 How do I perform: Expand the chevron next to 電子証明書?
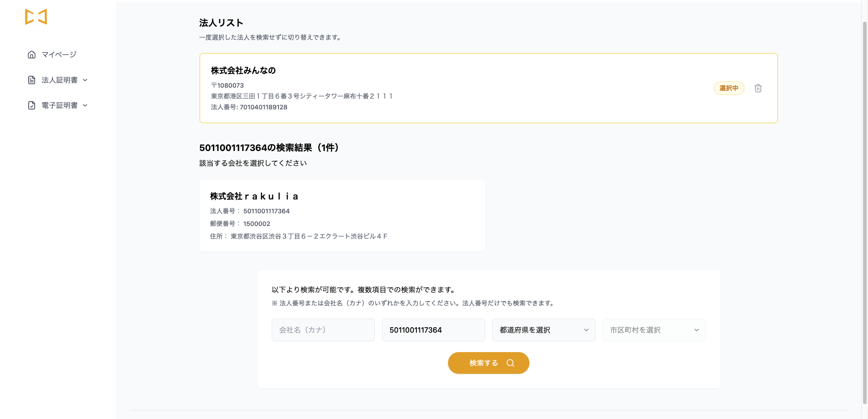pos(85,105)
